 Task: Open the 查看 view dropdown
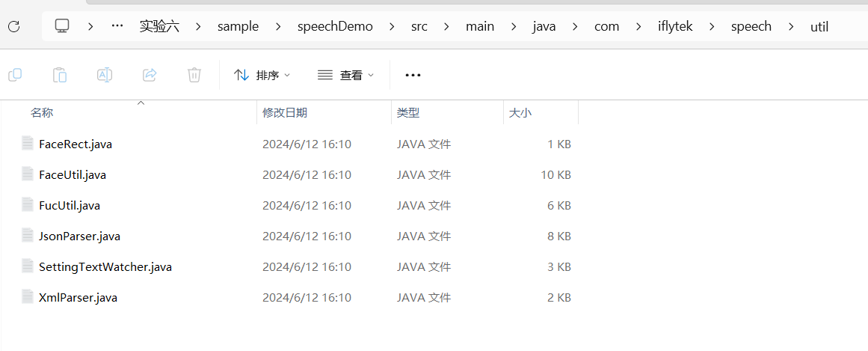[x=345, y=75]
